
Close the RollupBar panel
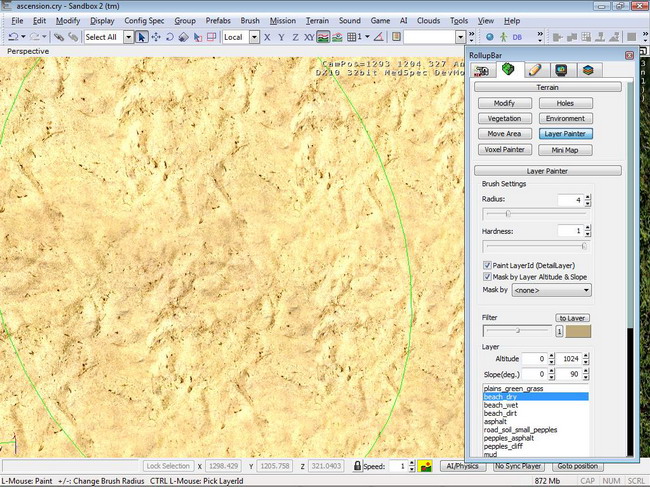(629, 56)
